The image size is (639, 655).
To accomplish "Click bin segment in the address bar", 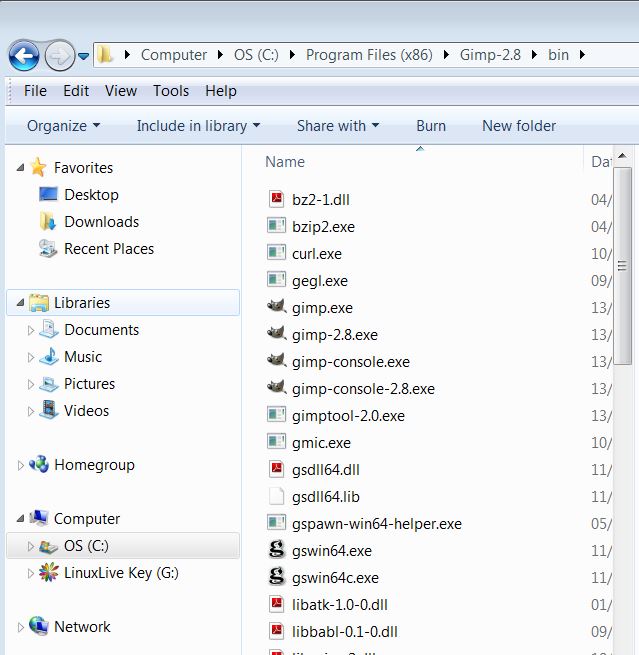I will (x=558, y=55).
